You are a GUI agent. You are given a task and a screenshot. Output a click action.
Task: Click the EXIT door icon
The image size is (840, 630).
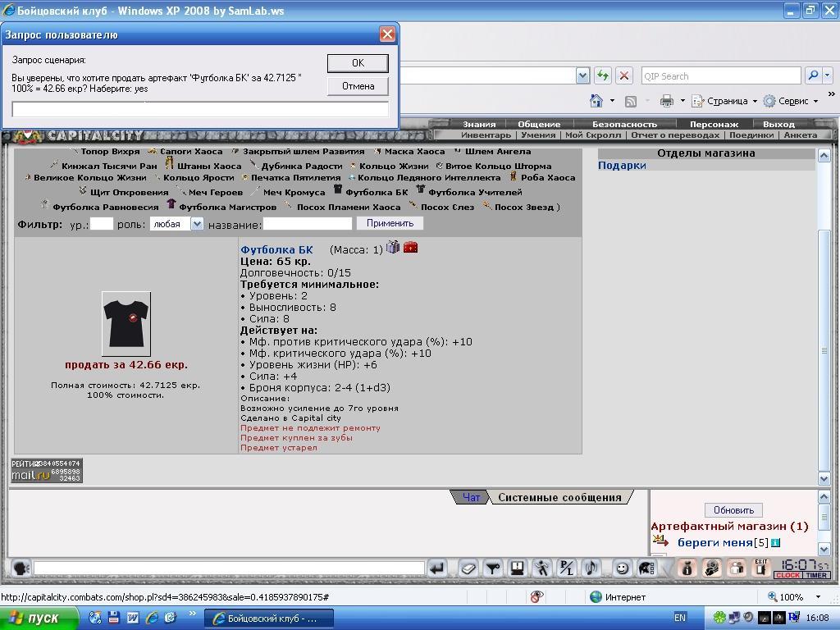[760, 568]
